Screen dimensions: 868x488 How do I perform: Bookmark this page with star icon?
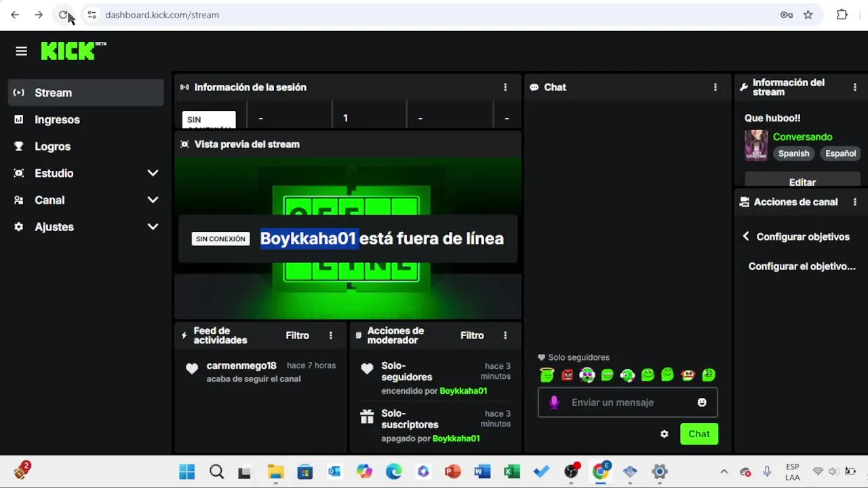808,15
